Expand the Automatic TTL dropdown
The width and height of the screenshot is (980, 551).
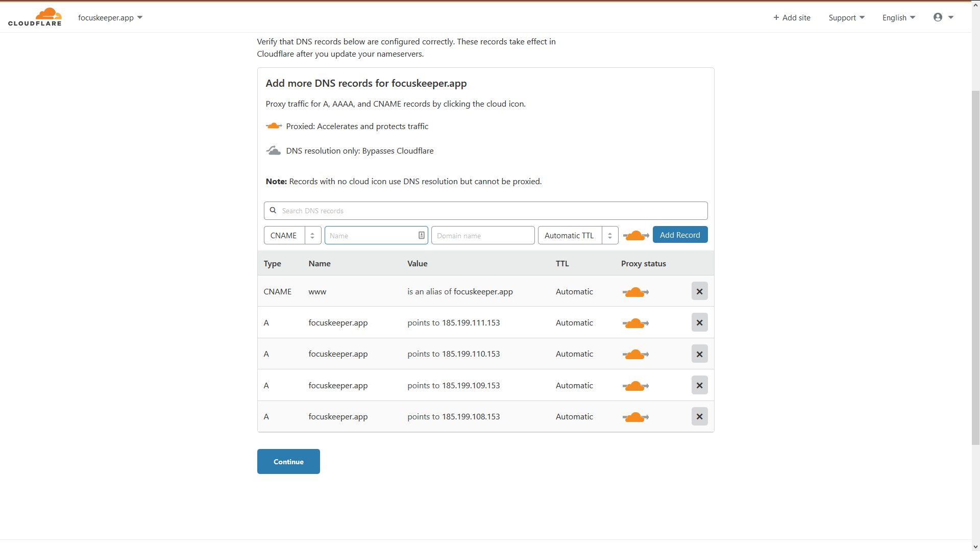[578, 235]
